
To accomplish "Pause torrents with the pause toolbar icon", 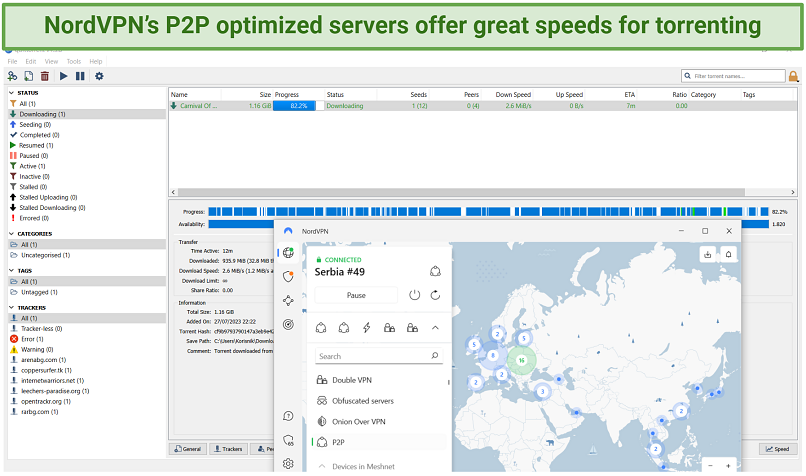I will [80, 76].
